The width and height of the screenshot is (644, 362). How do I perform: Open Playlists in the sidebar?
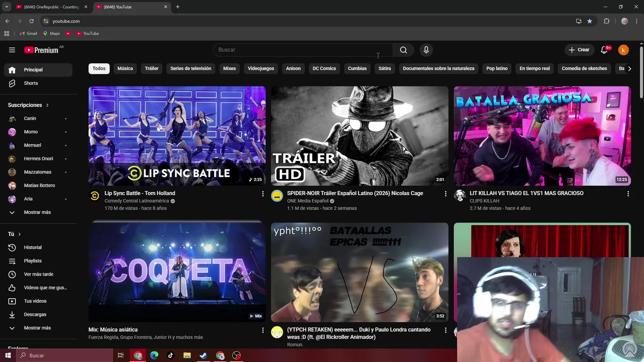click(38, 261)
